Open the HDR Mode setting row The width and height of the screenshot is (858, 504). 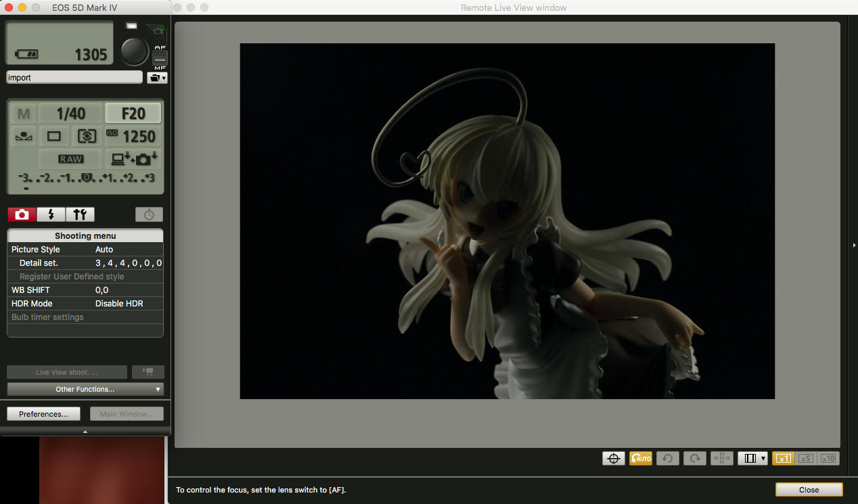pos(85,304)
